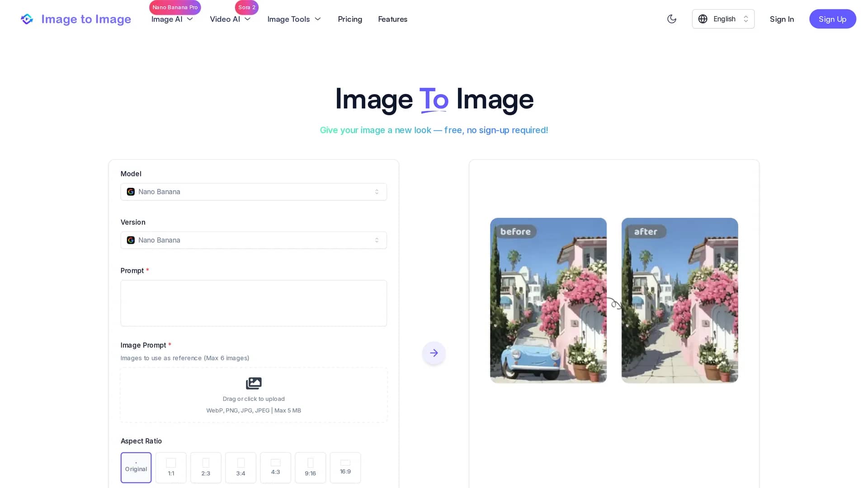The width and height of the screenshot is (868, 488).
Task: Click the Image to Image brand text
Action: (86, 19)
